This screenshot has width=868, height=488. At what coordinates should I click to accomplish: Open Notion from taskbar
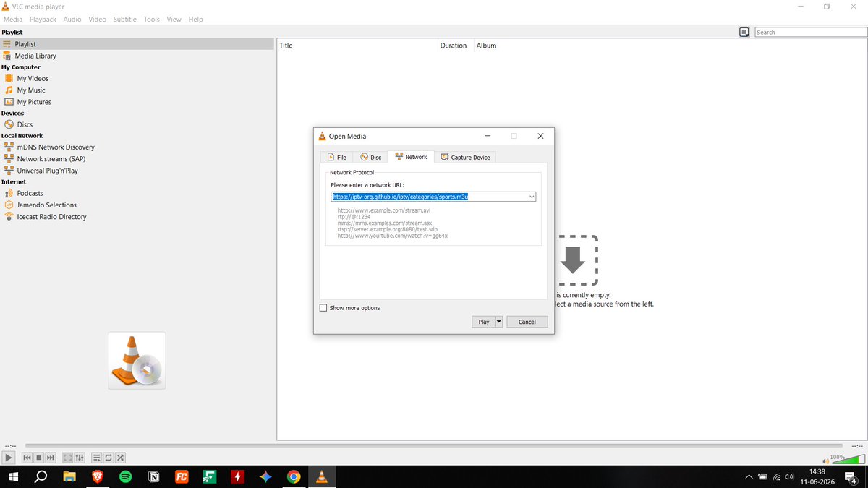153,477
